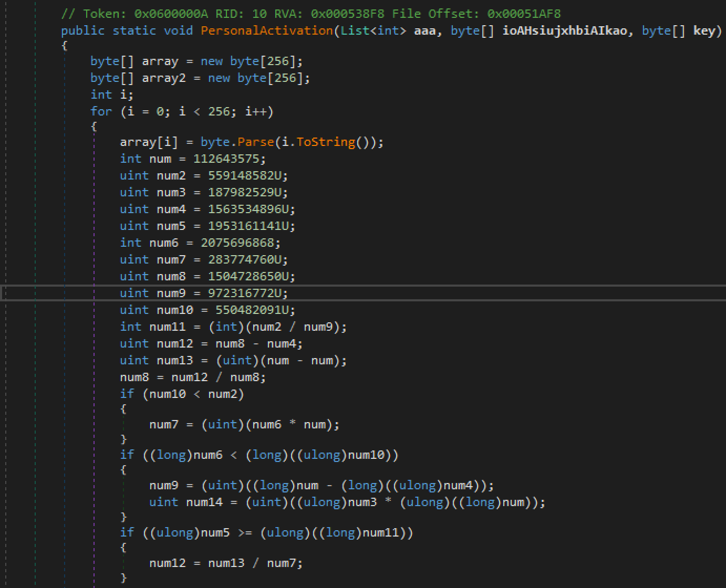The width and height of the screenshot is (726, 588).
Task: Click the value 112643575 assigned to num
Action: [230, 159]
